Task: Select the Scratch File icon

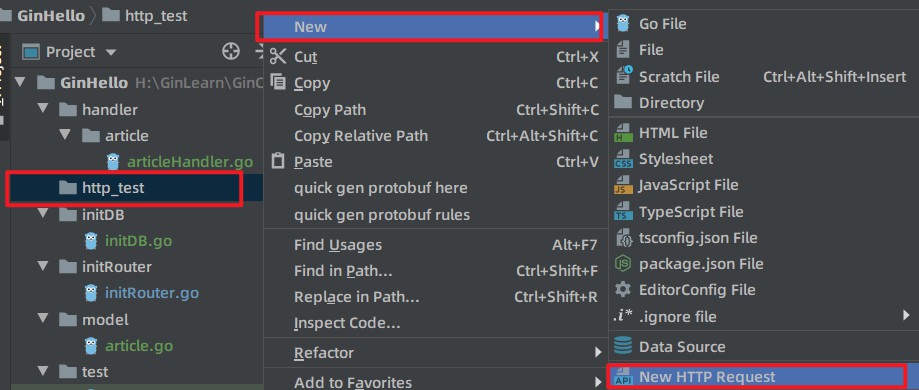Action: tap(623, 76)
